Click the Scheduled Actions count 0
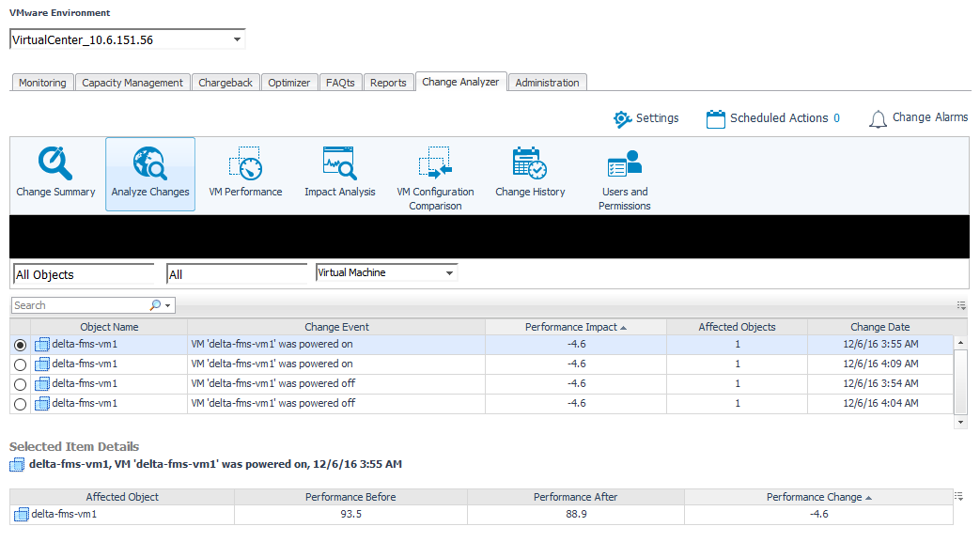The height and width of the screenshot is (542, 980). point(836,118)
